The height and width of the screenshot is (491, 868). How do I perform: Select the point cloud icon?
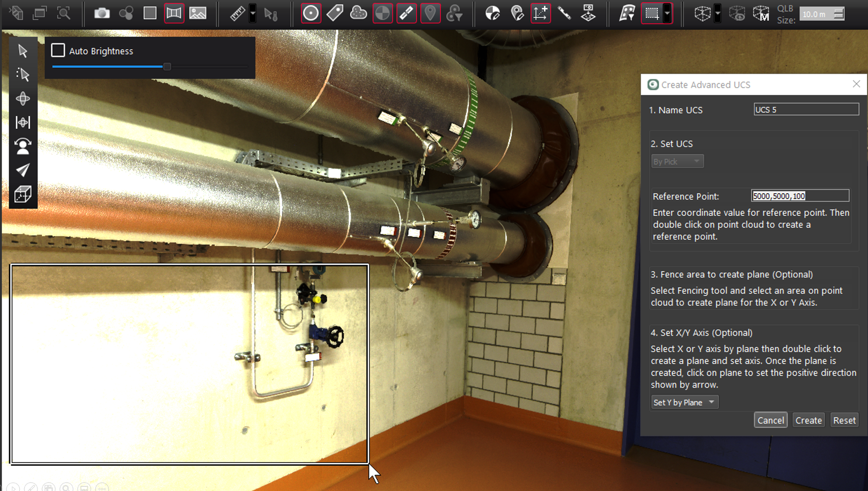coord(359,13)
